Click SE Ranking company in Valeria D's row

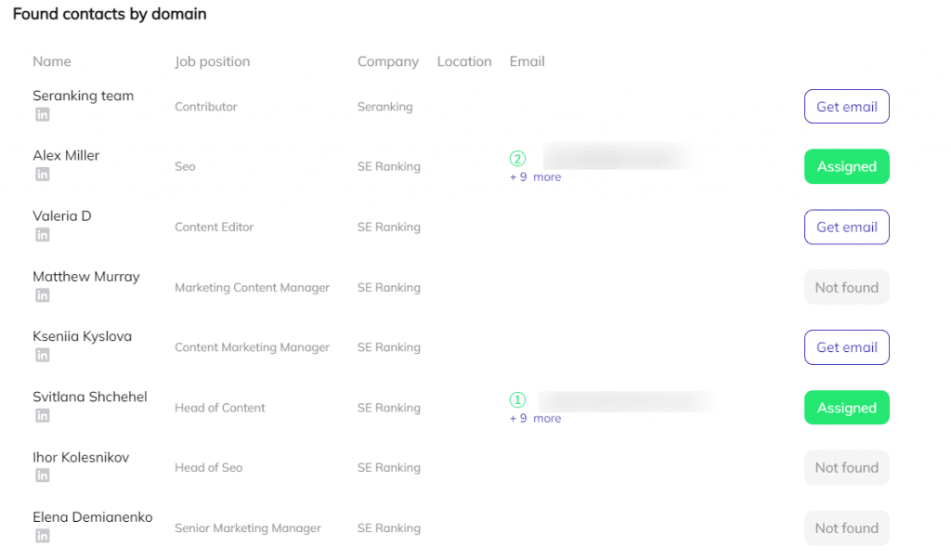[389, 227]
